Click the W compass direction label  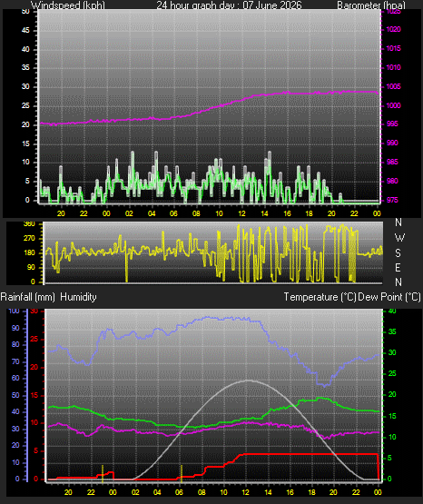pos(399,238)
